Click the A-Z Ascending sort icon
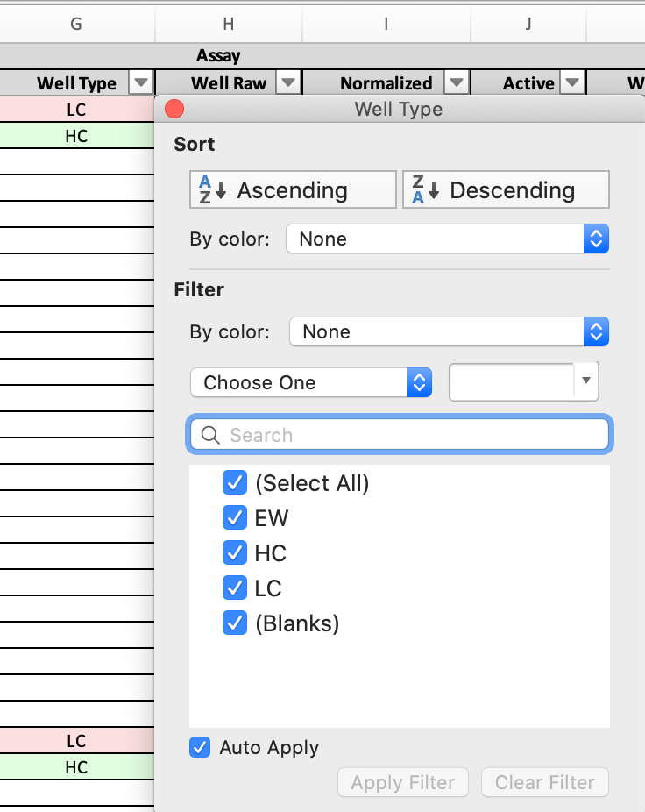 pos(208,188)
